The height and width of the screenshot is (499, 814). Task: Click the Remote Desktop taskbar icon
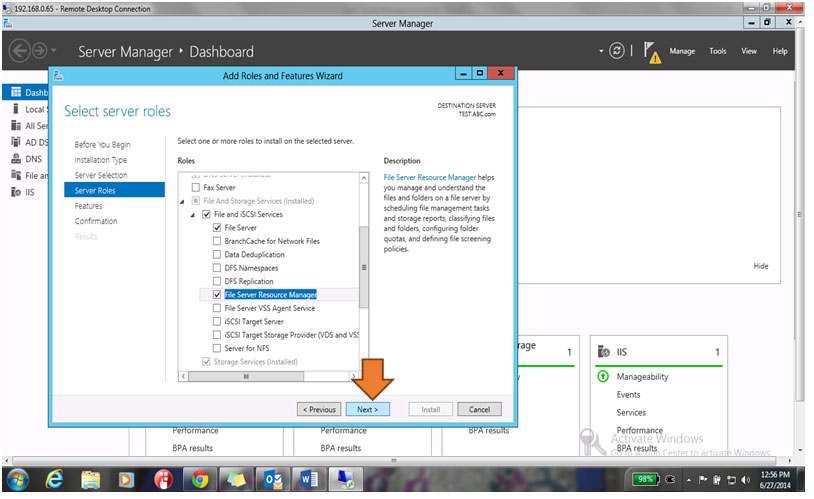tap(345, 480)
